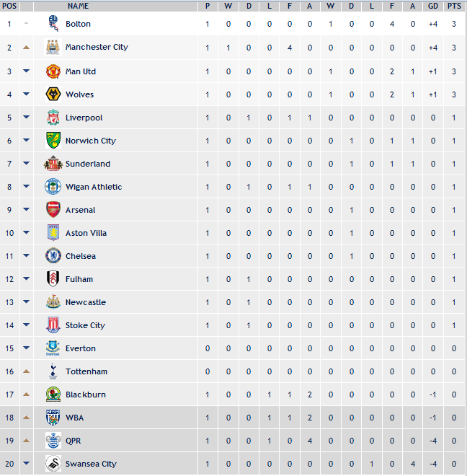Click the Swansea City crest
The image size is (467, 476).
click(53, 464)
